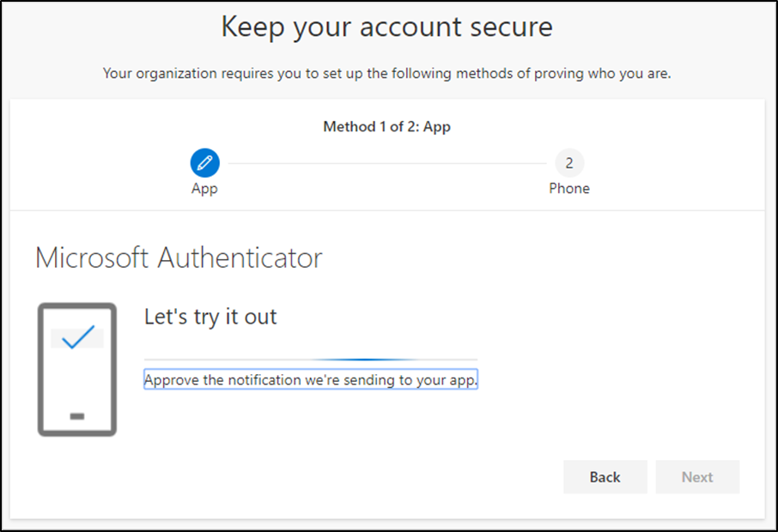
Task: Click the Method 1 of 2: App label
Action: click(386, 127)
